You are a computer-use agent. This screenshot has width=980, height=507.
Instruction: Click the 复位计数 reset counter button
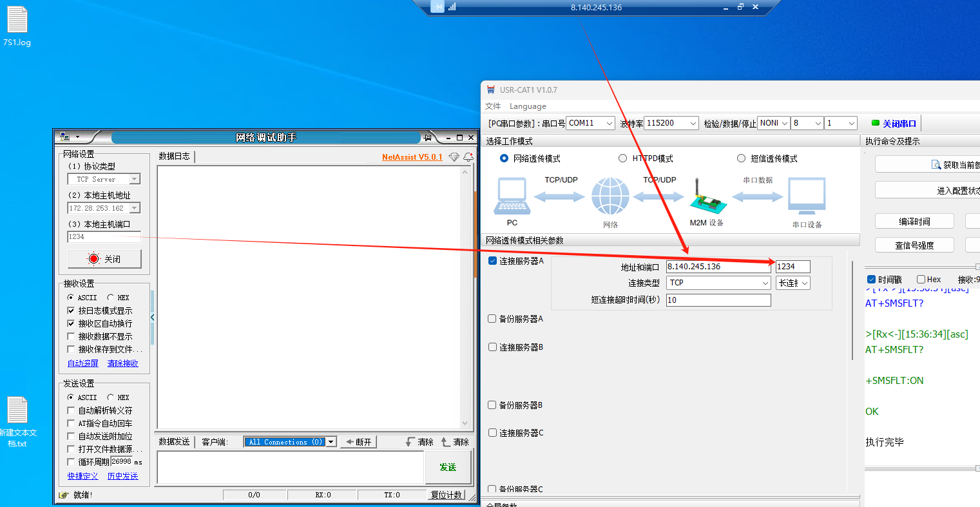tap(447, 495)
